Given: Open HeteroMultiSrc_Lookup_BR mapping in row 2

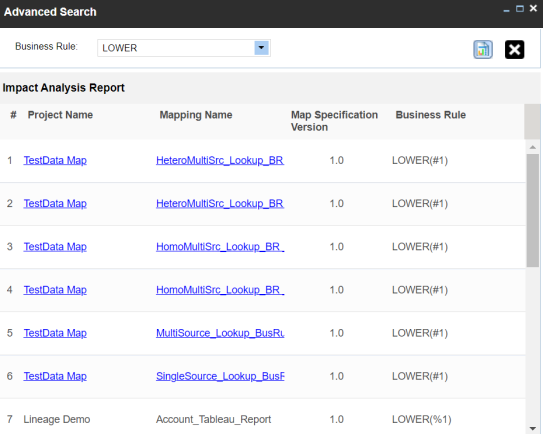Looking at the screenshot, I should 220,203.
